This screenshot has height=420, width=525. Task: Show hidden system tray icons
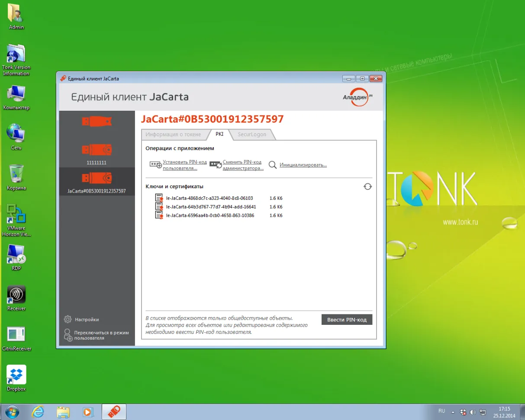[x=453, y=412]
